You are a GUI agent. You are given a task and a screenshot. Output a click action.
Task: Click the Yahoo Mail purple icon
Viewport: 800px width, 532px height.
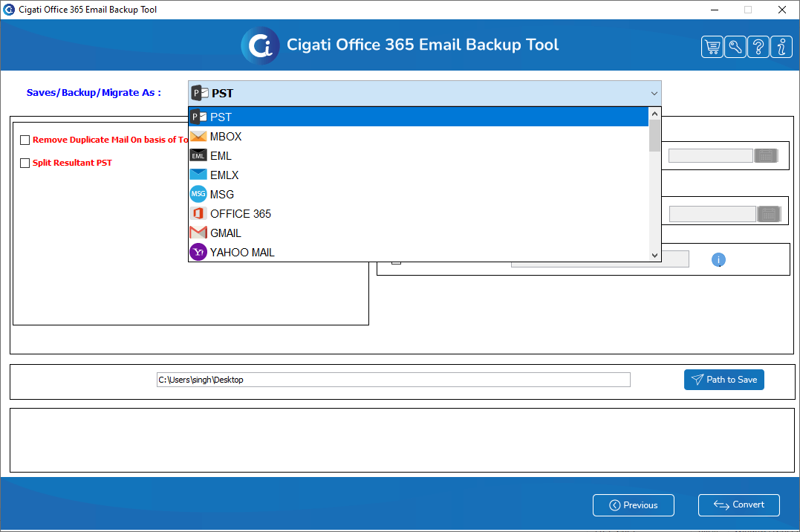coord(198,252)
